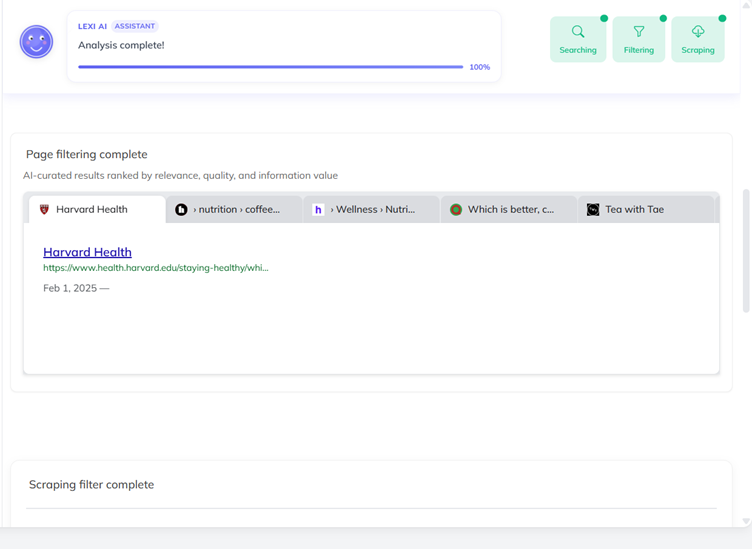Open the Tea with Tae tab
This screenshot has width=752, height=549.
[x=646, y=210]
